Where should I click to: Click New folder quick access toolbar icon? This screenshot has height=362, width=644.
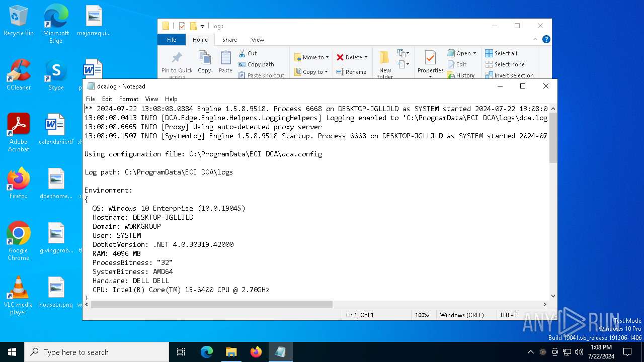pos(193,26)
